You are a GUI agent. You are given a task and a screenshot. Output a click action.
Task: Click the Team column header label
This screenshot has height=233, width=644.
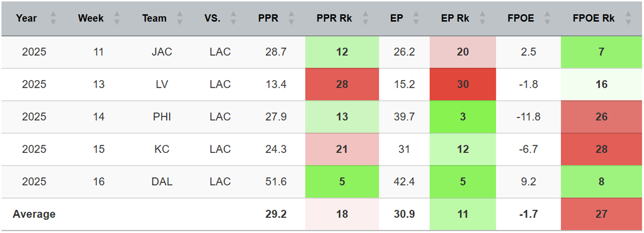(154, 19)
